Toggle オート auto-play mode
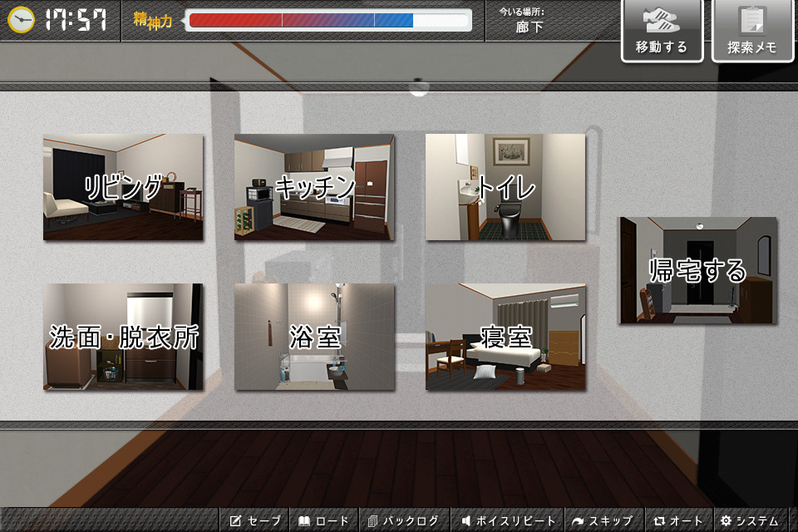Image resolution: width=798 pixels, height=532 pixels. 678,521
